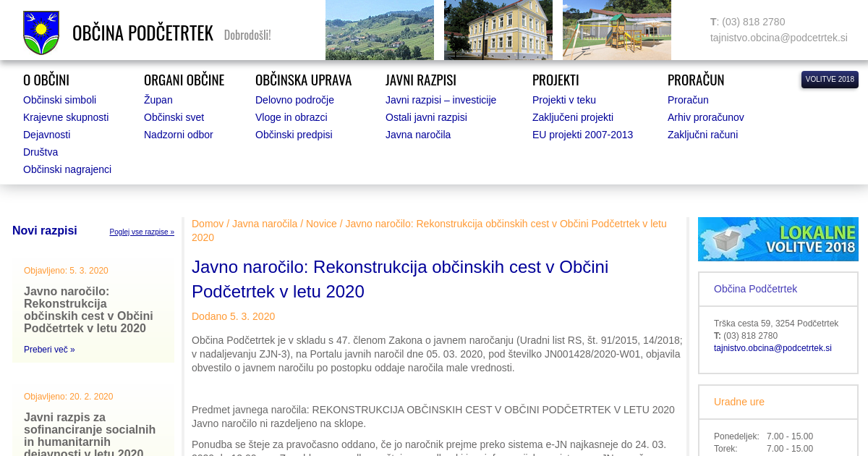Click Novice in the breadcrumb
Viewport: 868px width, 456px height.
point(321,224)
